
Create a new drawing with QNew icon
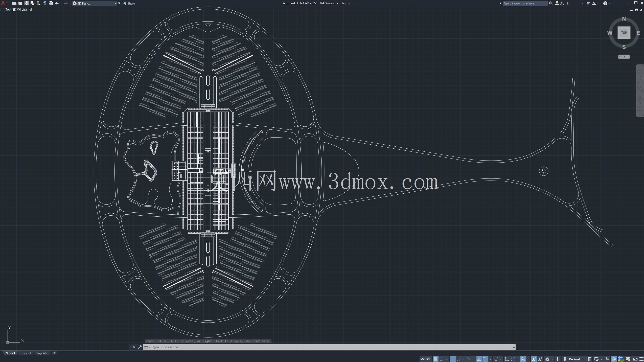tap(14, 4)
